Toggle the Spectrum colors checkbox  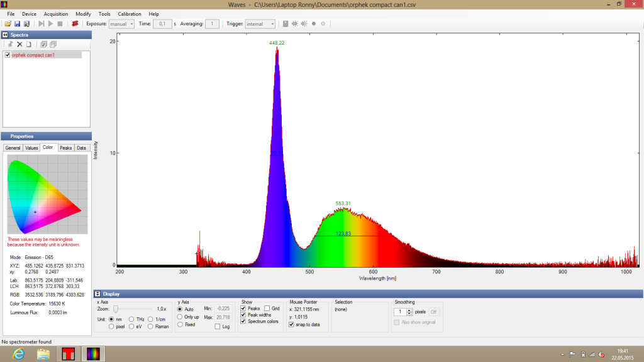click(243, 321)
